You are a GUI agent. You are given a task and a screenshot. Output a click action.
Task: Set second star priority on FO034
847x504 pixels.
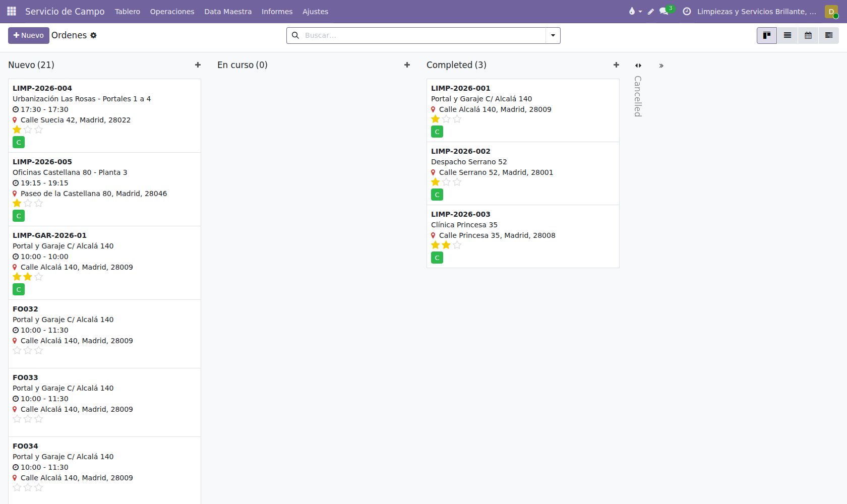(x=28, y=487)
